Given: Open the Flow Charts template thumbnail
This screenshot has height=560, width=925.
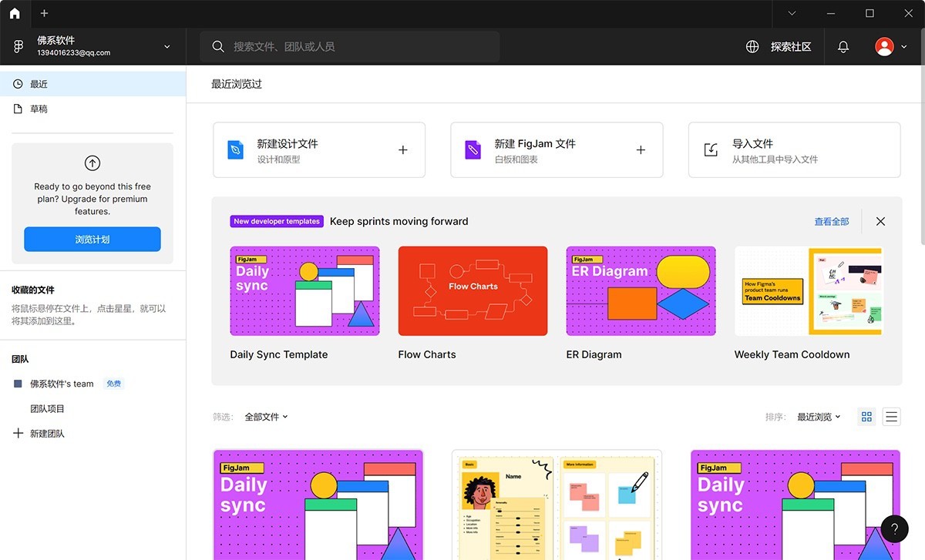Looking at the screenshot, I should click(473, 290).
